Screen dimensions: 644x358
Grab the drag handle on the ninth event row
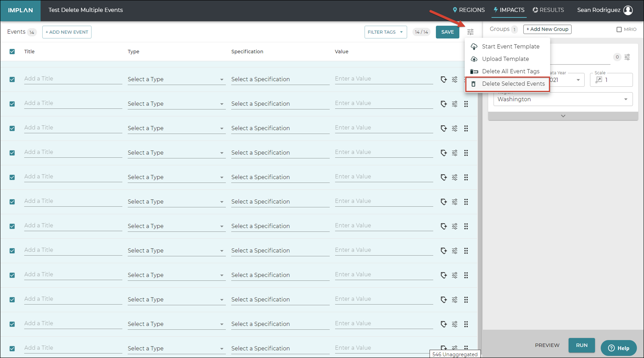click(x=466, y=275)
